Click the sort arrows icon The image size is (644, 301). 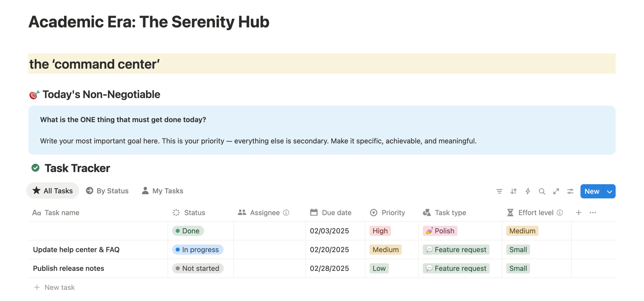513,191
